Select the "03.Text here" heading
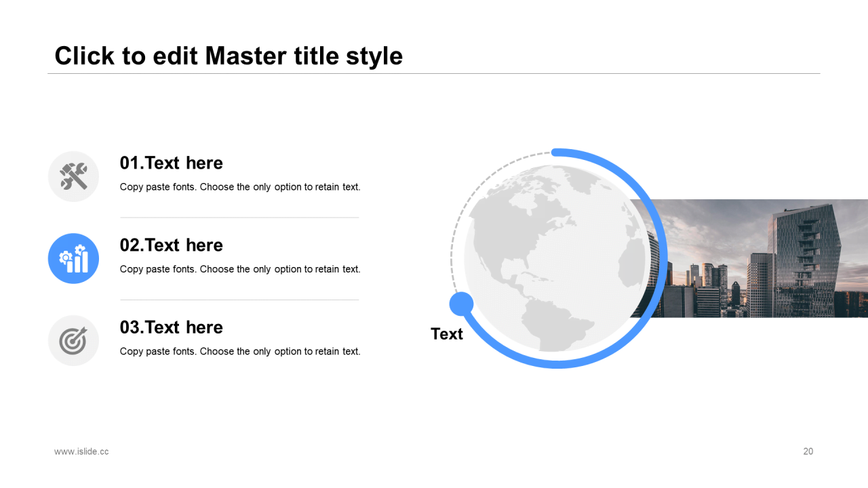 [171, 327]
